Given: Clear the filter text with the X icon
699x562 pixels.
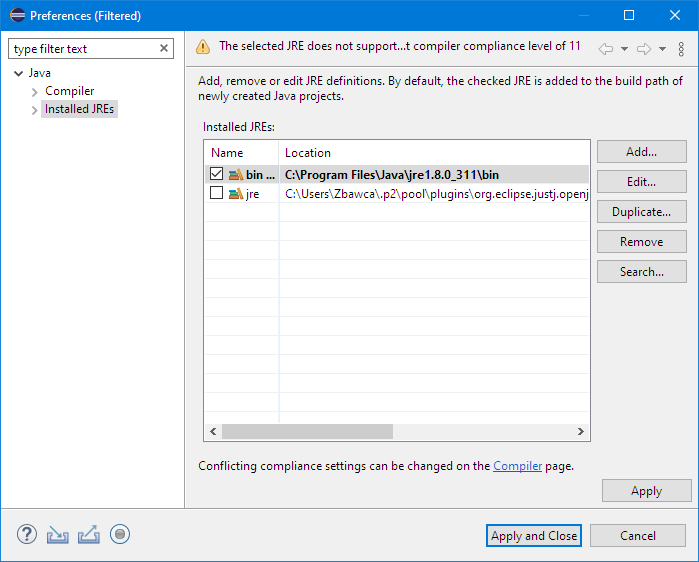Looking at the screenshot, I should click(x=164, y=49).
